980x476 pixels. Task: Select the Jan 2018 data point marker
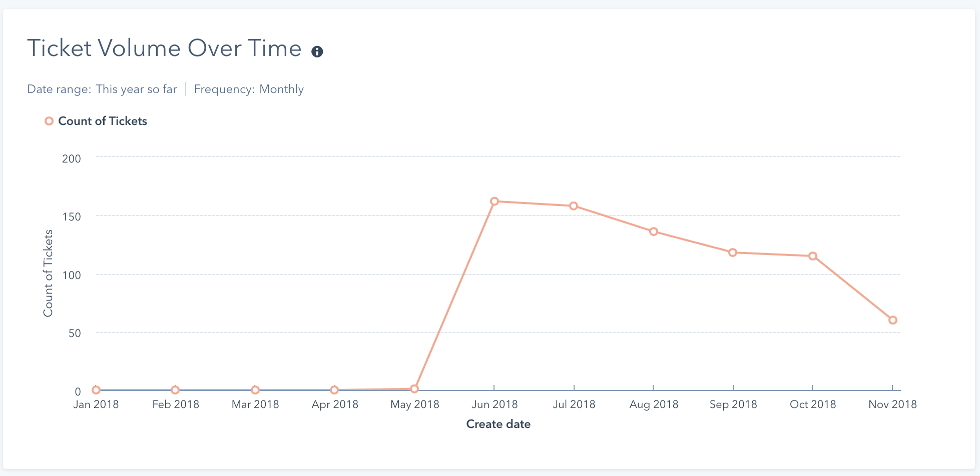tap(96, 390)
